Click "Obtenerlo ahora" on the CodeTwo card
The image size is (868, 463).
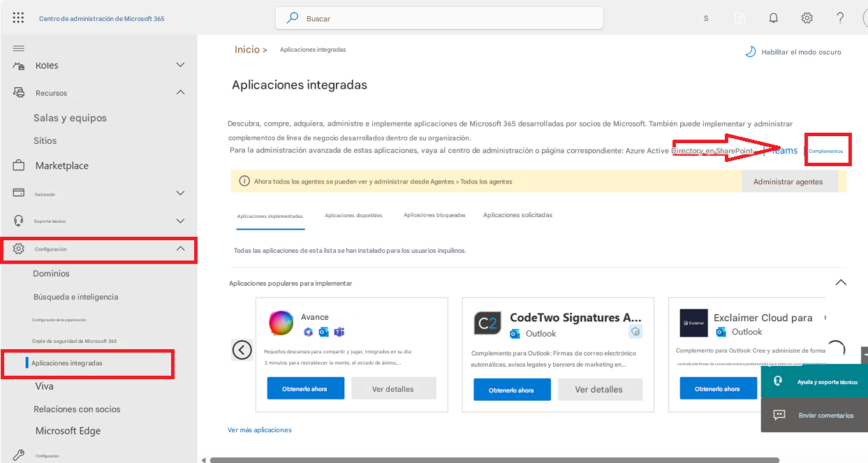click(512, 390)
